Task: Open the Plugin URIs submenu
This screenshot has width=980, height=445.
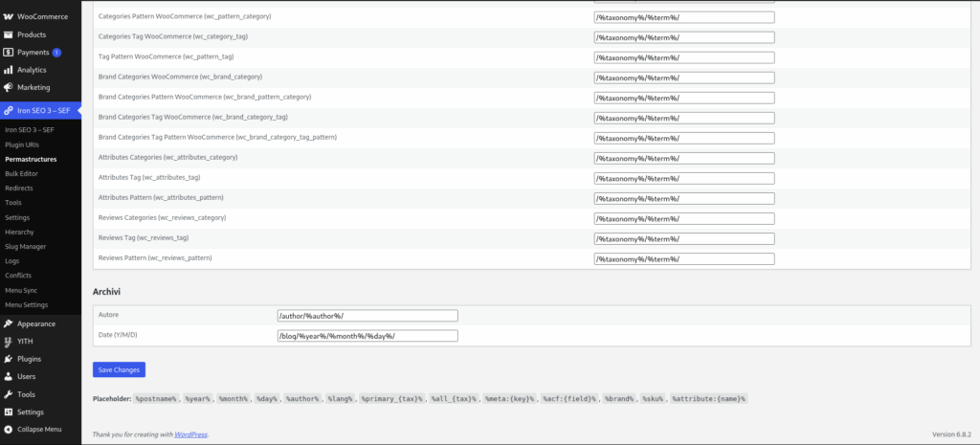Action: click(x=22, y=145)
